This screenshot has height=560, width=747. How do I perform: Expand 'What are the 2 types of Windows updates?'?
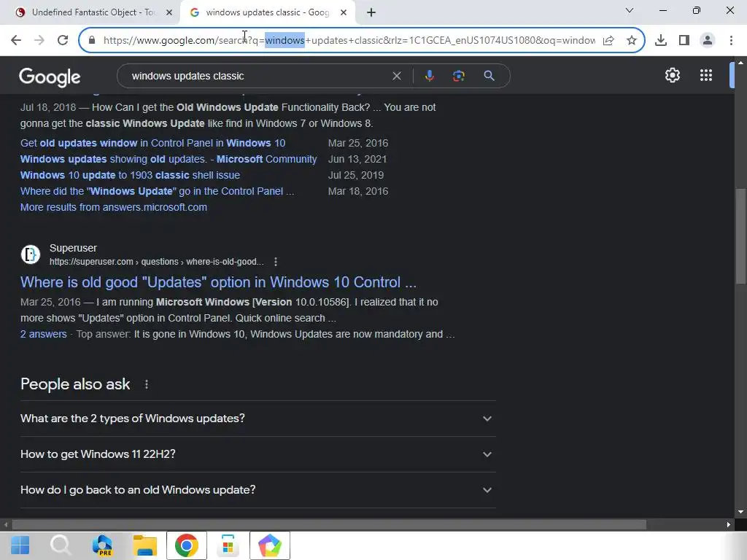click(x=258, y=419)
